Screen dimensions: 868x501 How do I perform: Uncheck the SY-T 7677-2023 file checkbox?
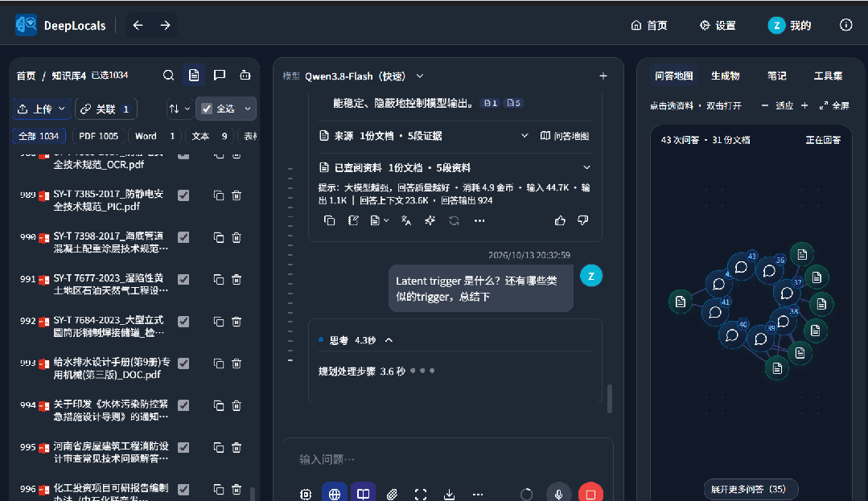pos(183,280)
